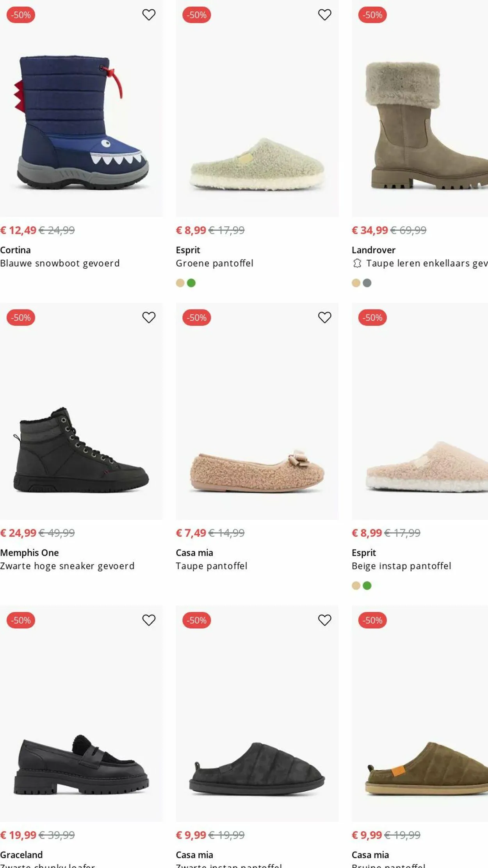The image size is (488, 868).
Task: Click leather icon beside Landrover boot title
Action: coord(357,263)
